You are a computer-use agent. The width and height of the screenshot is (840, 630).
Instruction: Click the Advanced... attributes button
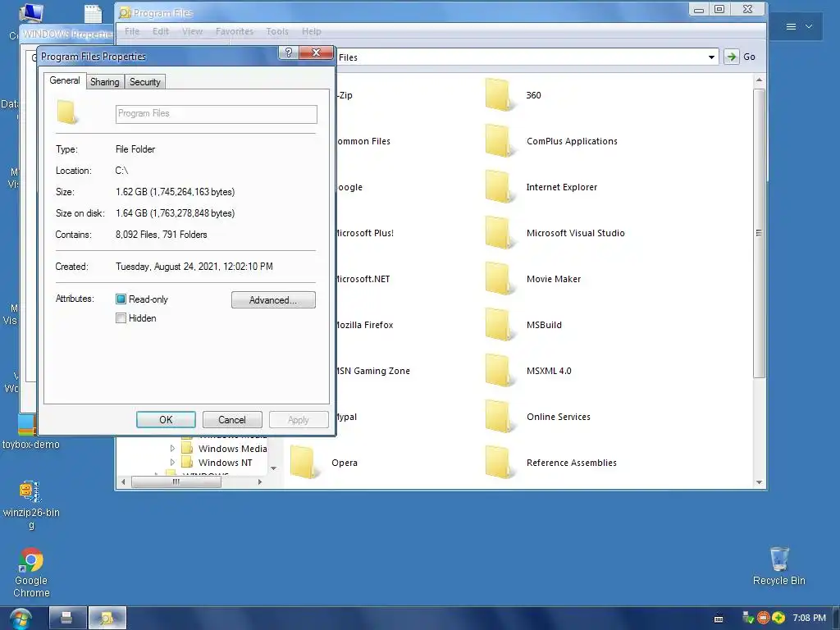point(273,300)
